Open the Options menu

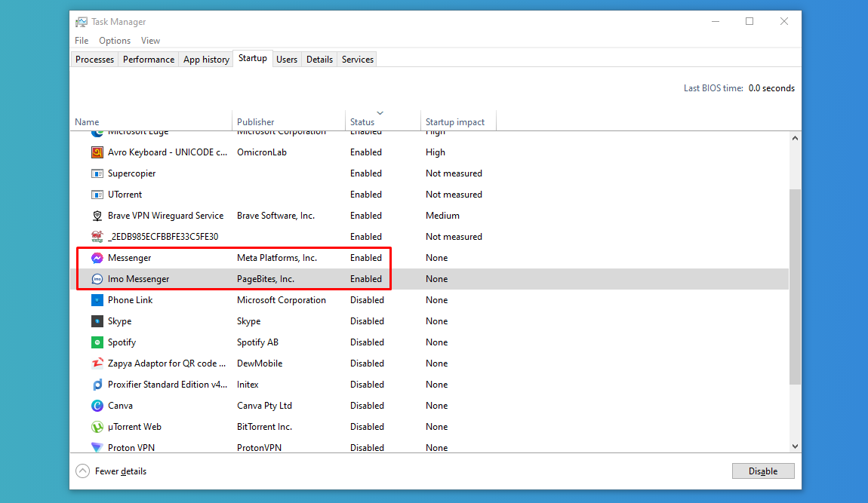115,41
